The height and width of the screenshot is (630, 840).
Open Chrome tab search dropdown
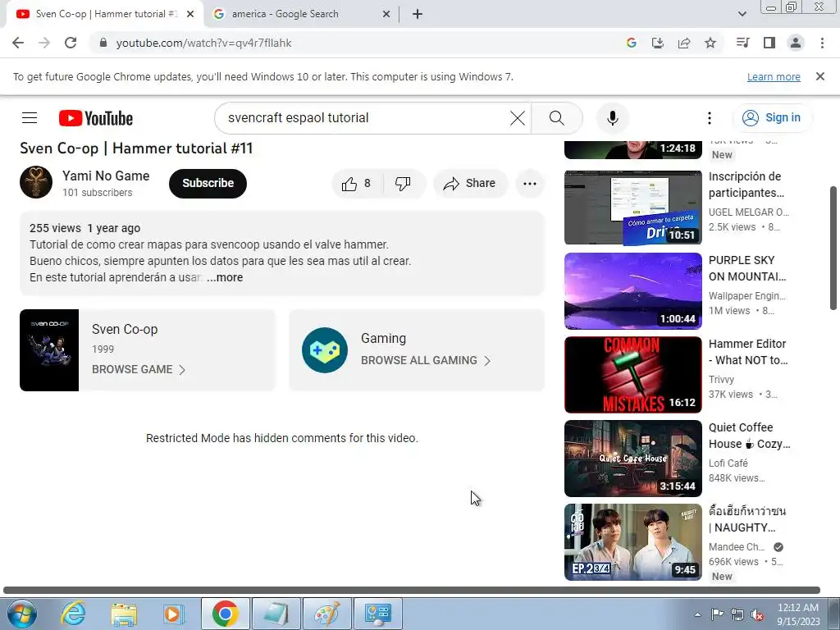click(x=742, y=14)
